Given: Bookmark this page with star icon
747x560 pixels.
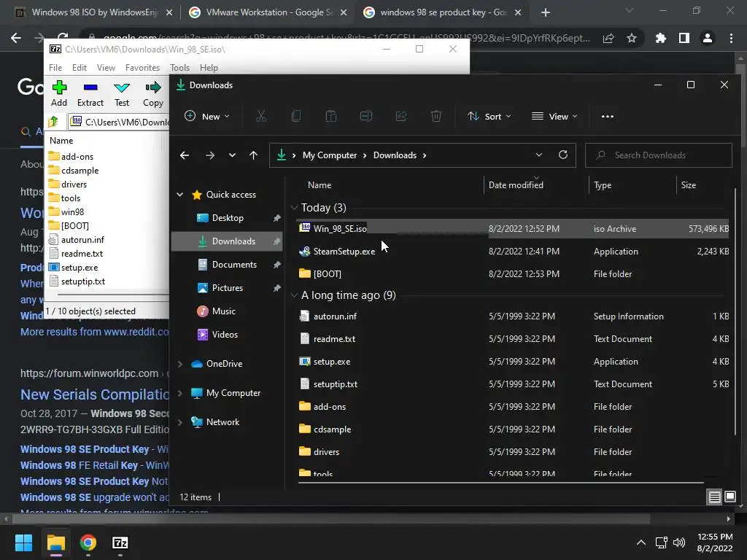Looking at the screenshot, I should (632, 38).
